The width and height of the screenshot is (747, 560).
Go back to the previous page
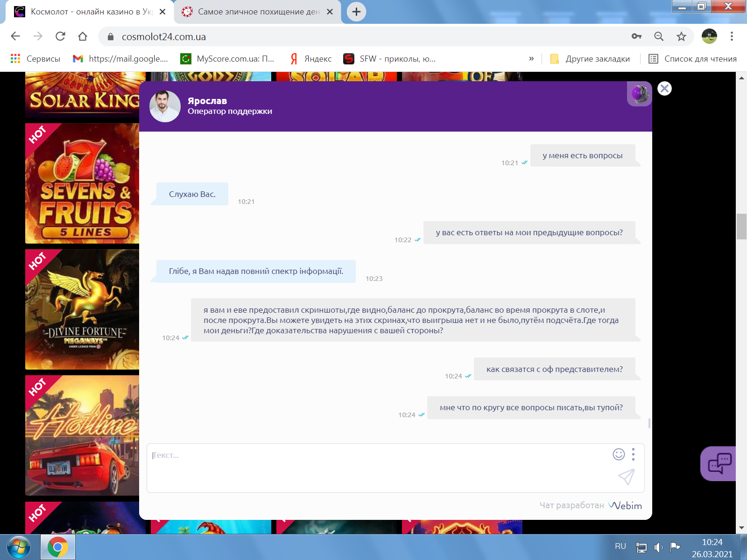[15, 36]
